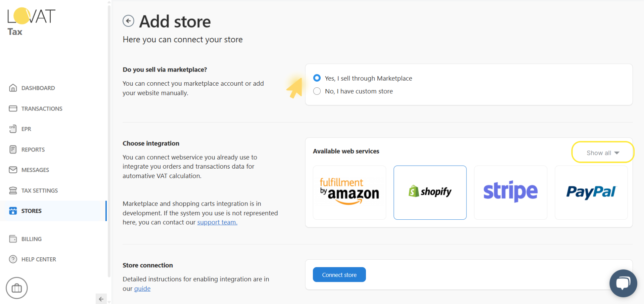
Task: Click Here you can connect your store
Action: point(183,40)
